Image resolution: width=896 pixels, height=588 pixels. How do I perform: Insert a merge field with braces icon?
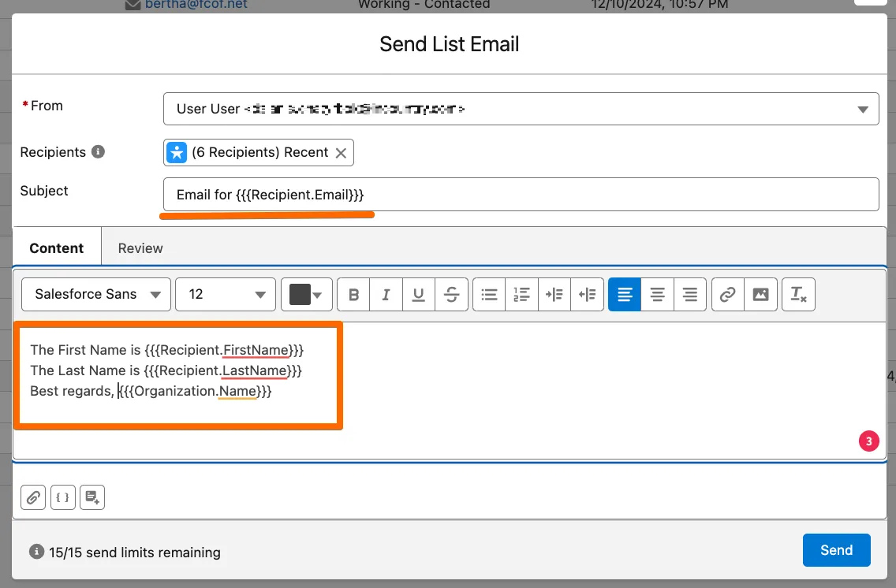tap(63, 497)
